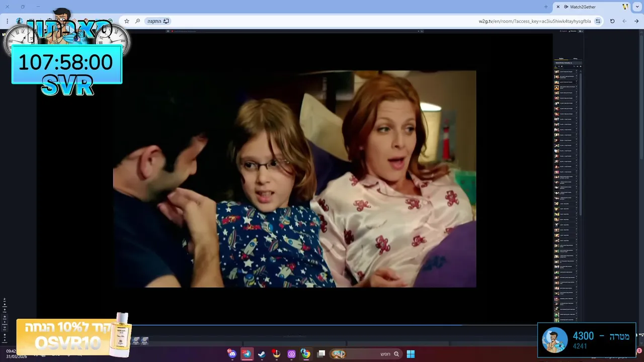Bookmark this page with the star icon
The width and height of the screenshot is (644, 362).
coord(127,21)
